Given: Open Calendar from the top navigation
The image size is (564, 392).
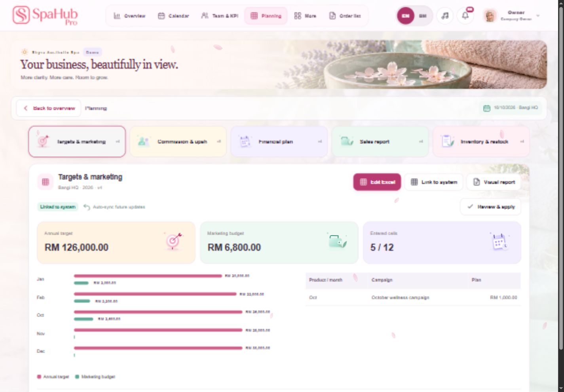Looking at the screenshot, I should 173,16.
